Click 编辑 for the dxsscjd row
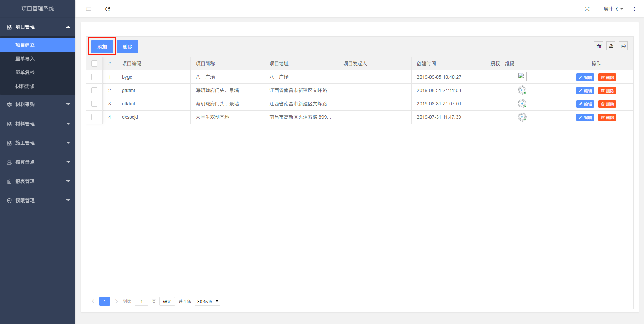This screenshot has width=644, height=324. (585, 117)
